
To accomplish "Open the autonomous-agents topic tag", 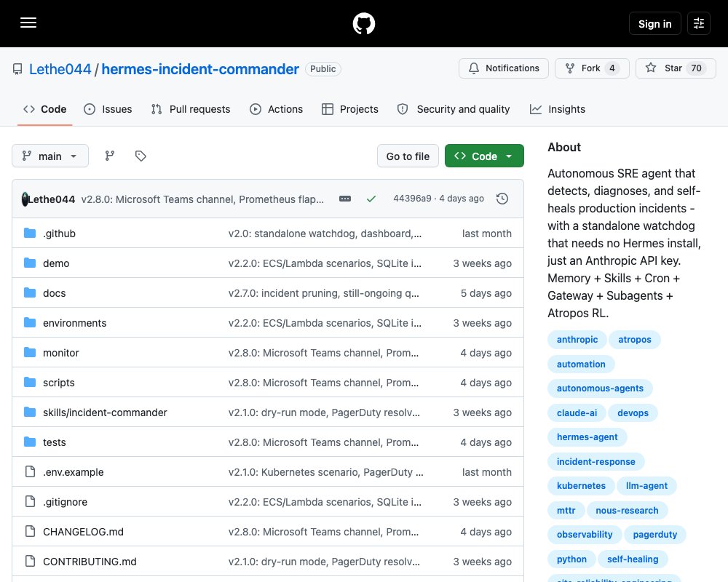I will click(600, 388).
